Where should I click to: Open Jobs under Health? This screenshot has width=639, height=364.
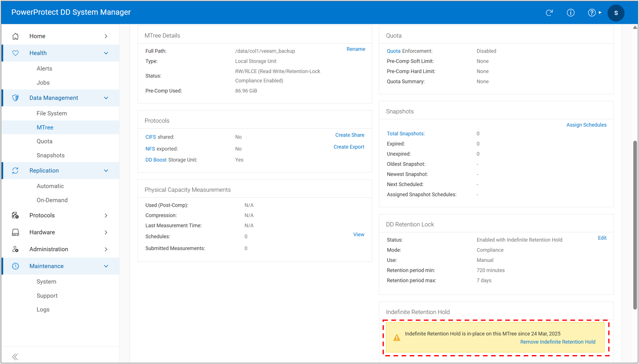click(43, 82)
